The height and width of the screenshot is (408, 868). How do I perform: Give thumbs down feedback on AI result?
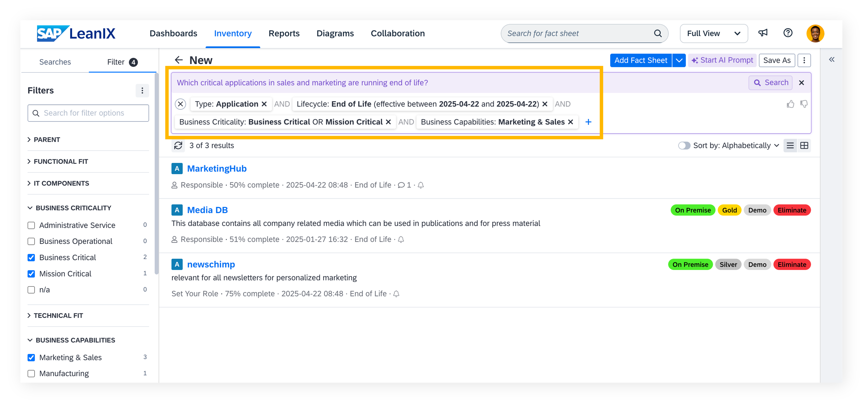pyautogui.click(x=804, y=104)
